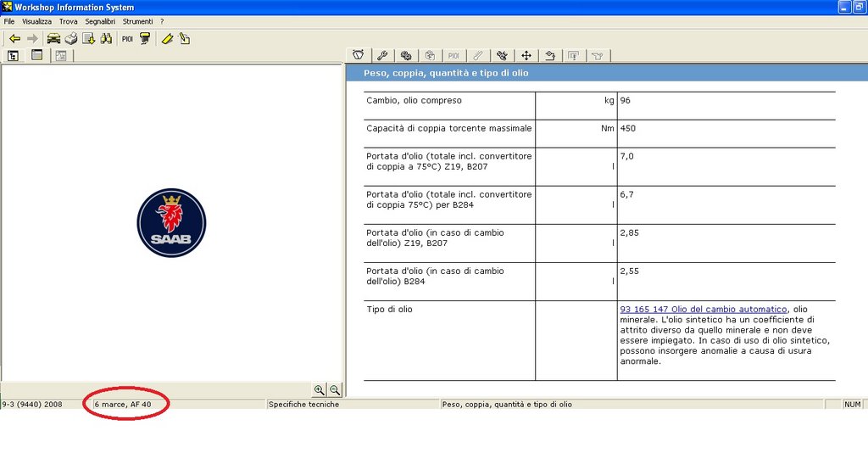The image size is (868, 453).
Task: Open the File menu
Action: pos(9,20)
